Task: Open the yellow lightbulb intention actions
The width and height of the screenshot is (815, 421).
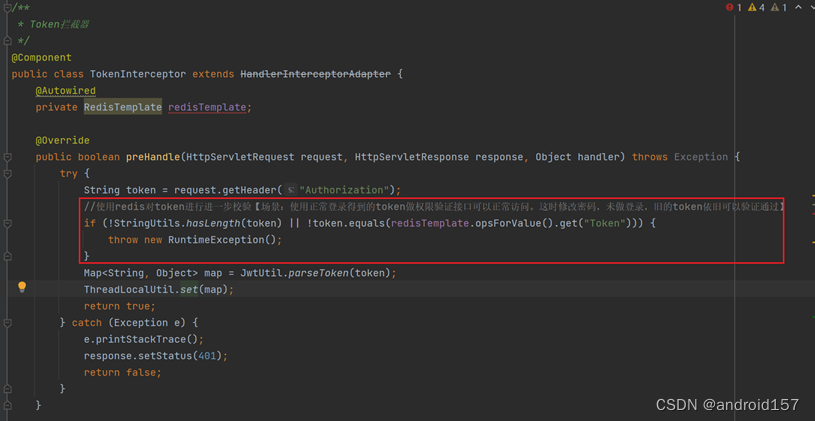Action: point(22,287)
